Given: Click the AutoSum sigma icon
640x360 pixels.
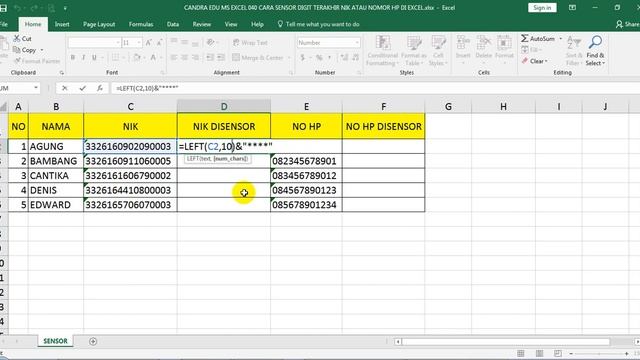Looking at the screenshot, I should tap(524, 38).
